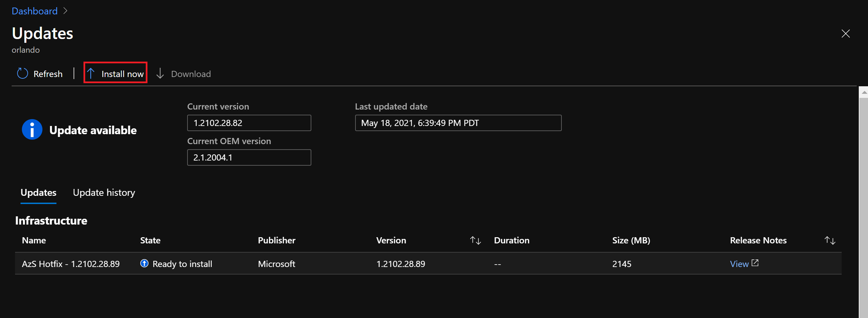The height and width of the screenshot is (318, 868).
Task: View release notes for the hotfix
Action: coord(739,264)
